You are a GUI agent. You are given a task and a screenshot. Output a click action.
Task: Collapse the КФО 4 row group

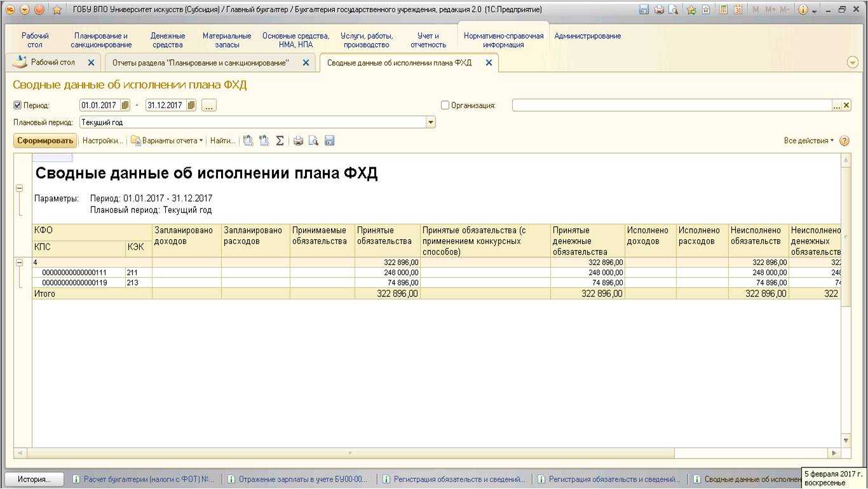18,262
